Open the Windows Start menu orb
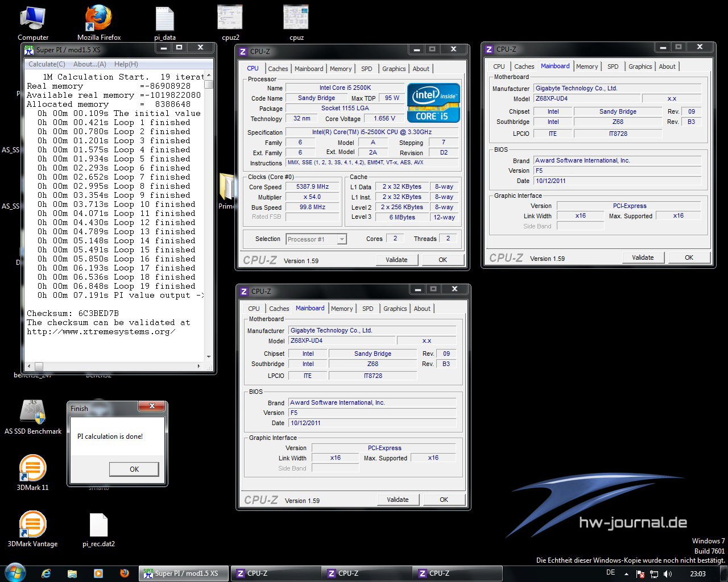Viewport: 728px width, 582px height. 15,573
